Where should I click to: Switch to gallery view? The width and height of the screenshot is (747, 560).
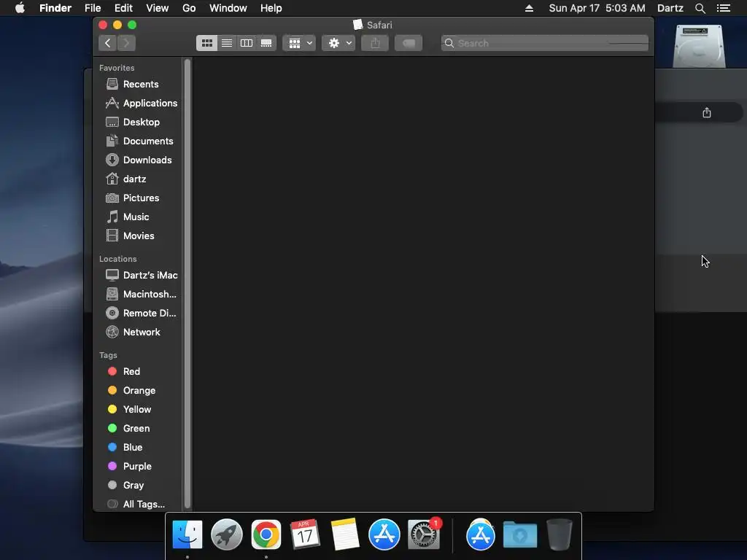pos(266,43)
